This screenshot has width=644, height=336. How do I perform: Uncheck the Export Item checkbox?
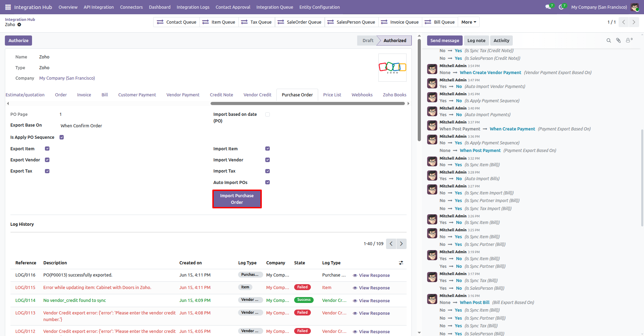click(47, 149)
